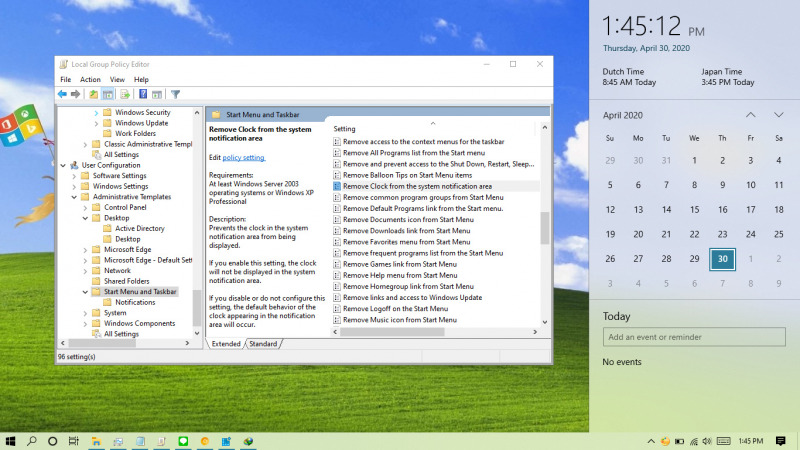Screen dimensions: 800x450
Task: Click the Help toolbar icon
Action: click(143, 94)
